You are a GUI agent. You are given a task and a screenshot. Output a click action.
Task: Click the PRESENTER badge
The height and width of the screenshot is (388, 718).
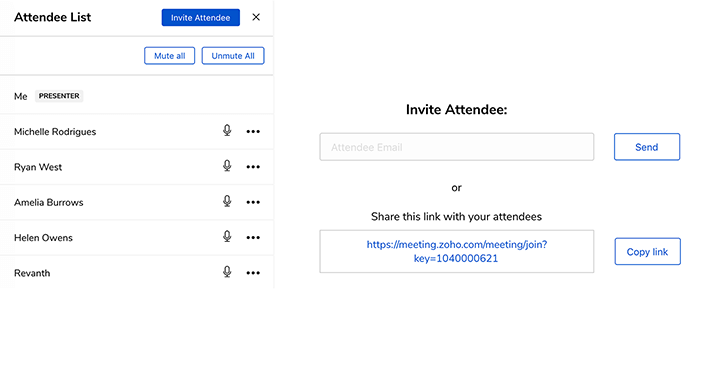[59, 96]
